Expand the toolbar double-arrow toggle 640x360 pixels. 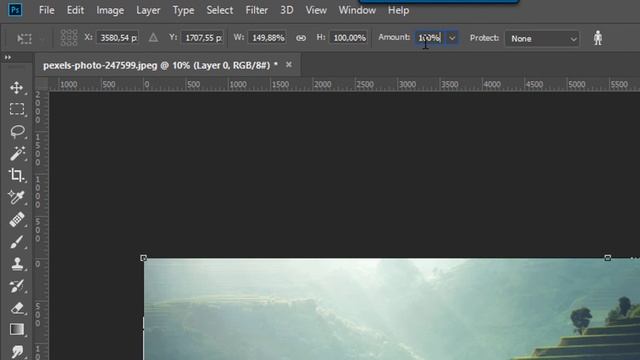[8, 58]
